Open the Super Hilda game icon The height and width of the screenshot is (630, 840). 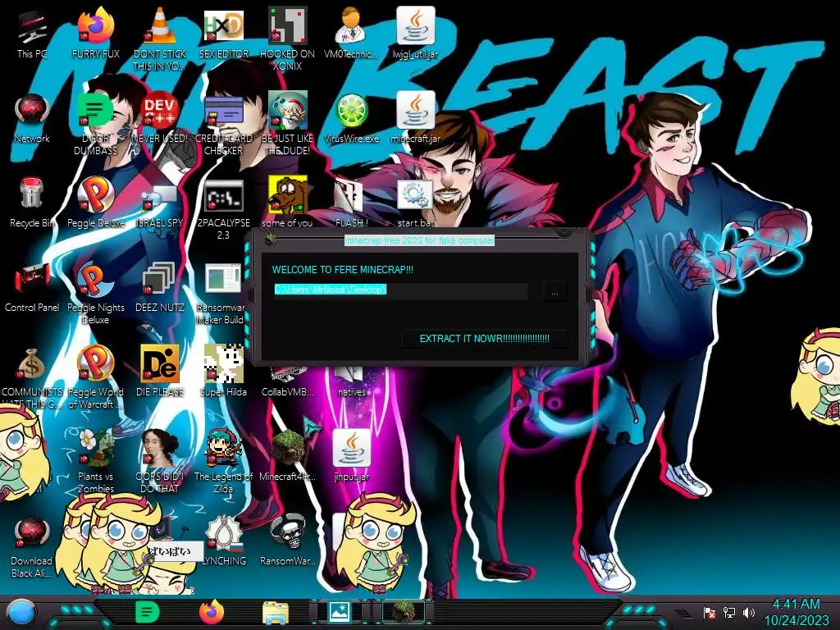tap(224, 372)
